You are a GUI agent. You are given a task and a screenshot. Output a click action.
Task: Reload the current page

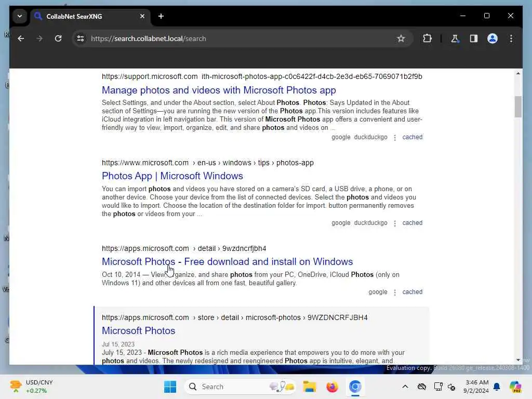pos(58,38)
